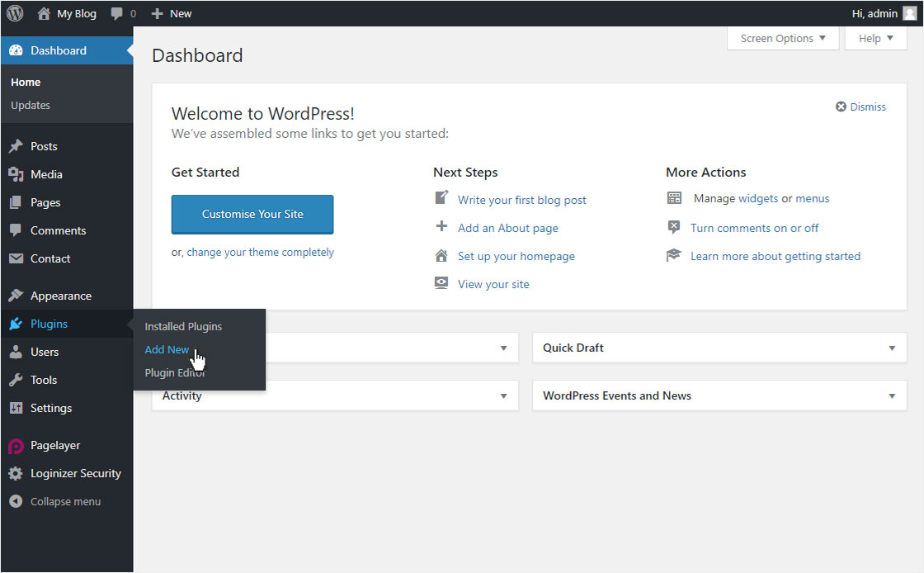Open Write your first blog post link
The image size is (924, 573).
tap(522, 200)
